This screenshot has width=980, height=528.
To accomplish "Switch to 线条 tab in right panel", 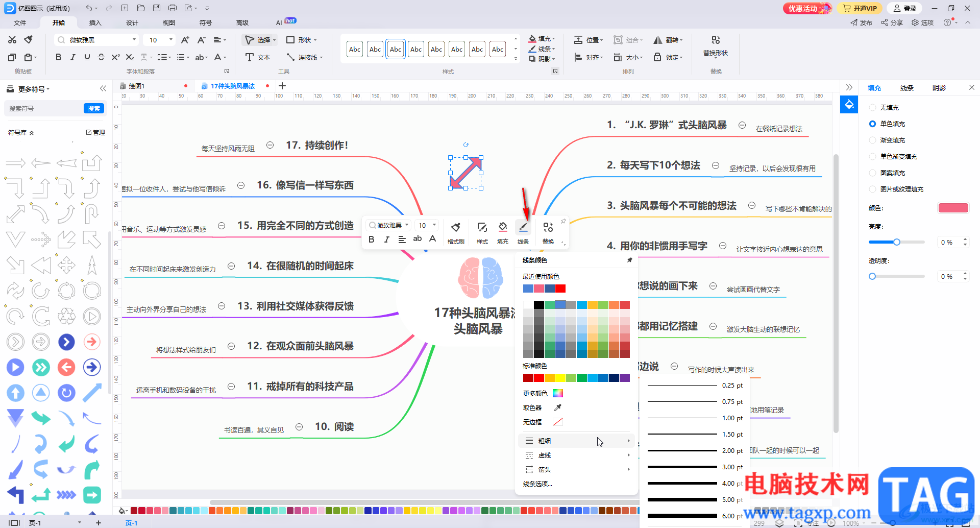I will click(907, 88).
